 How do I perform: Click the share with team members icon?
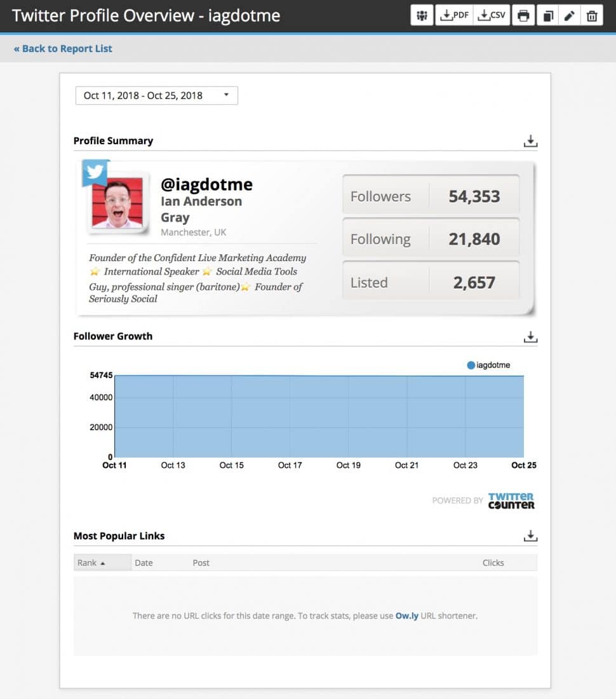coord(421,16)
